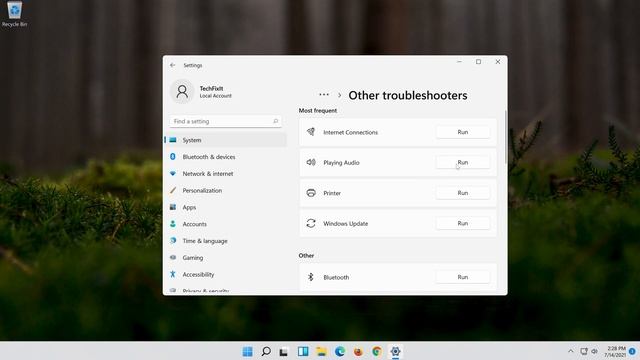Open Task View from the taskbar
Viewport: 640px width, 360px height.
(x=284, y=351)
